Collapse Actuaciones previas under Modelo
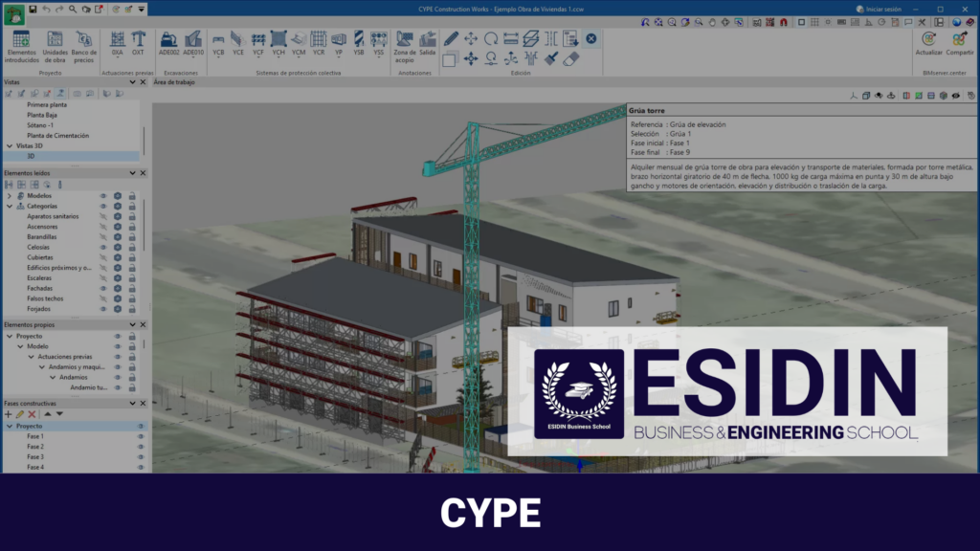980x551 pixels. (x=32, y=355)
